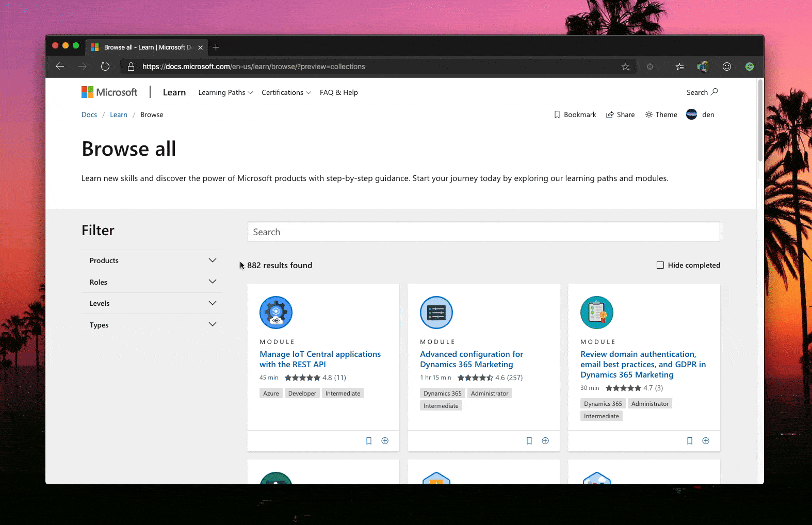Bookmark this page via Bookmark button
812x525 pixels.
(x=575, y=114)
